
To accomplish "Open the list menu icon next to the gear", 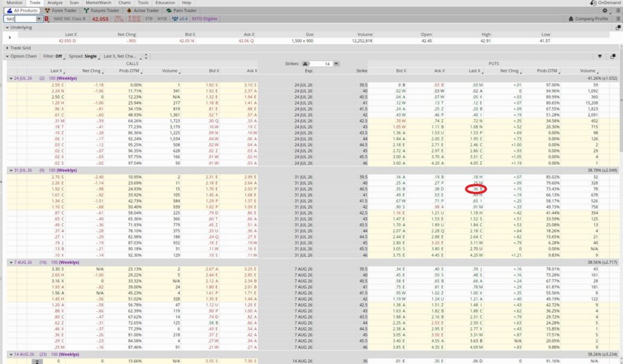I will [x=618, y=11].
